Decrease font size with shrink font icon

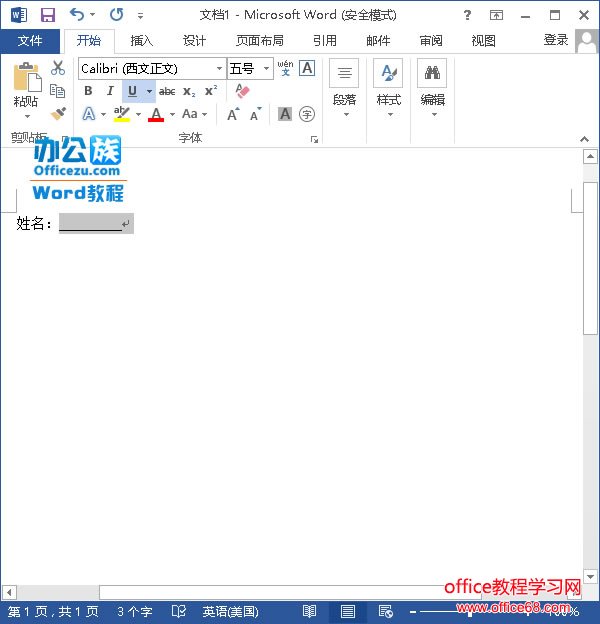[x=256, y=114]
